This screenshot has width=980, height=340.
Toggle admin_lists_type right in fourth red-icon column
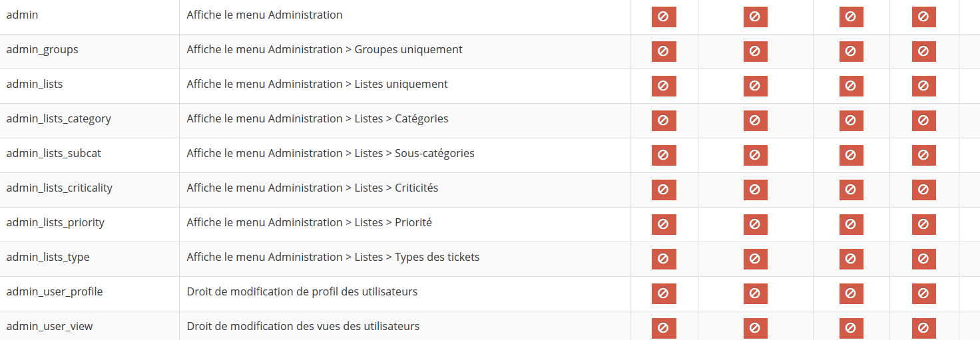tap(923, 259)
